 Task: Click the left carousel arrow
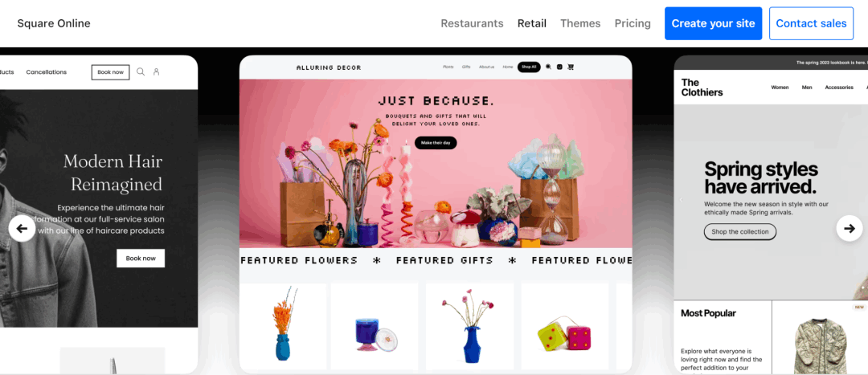(x=23, y=228)
